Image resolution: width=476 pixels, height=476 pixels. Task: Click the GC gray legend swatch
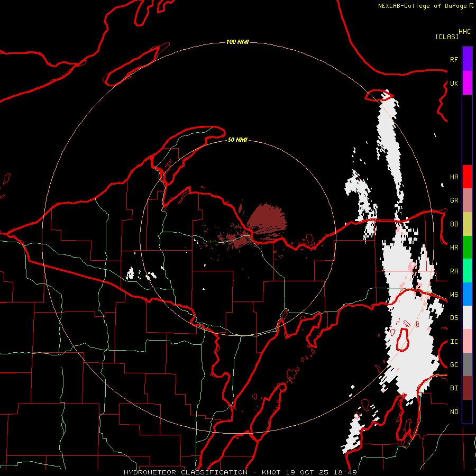(467, 364)
